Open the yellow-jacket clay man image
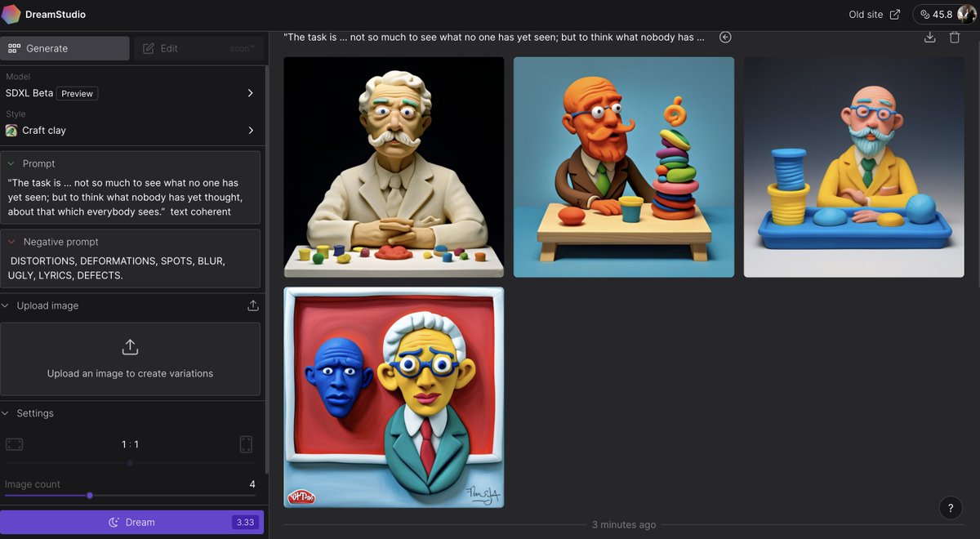The width and height of the screenshot is (980, 539). point(854,167)
